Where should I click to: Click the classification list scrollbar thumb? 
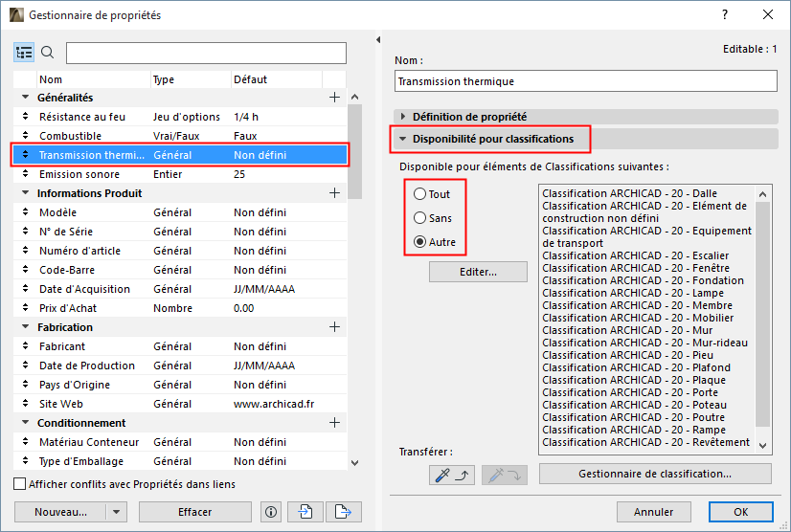tap(762, 315)
